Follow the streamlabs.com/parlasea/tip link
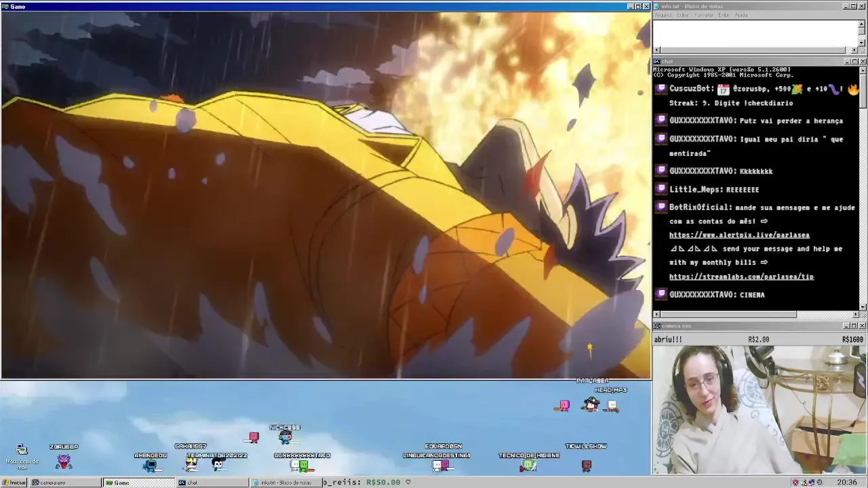This screenshot has height=488, width=868. [x=741, y=277]
